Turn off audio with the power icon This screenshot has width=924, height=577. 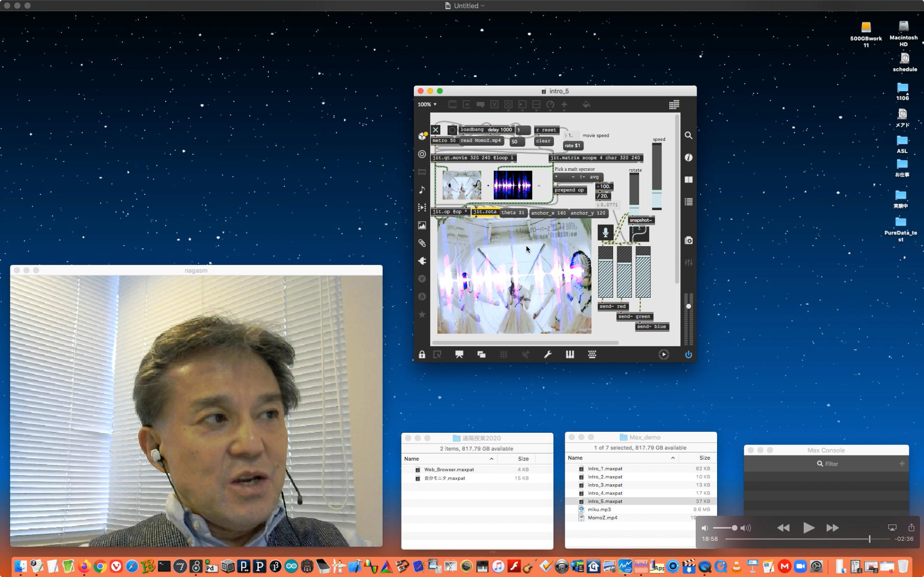(688, 355)
